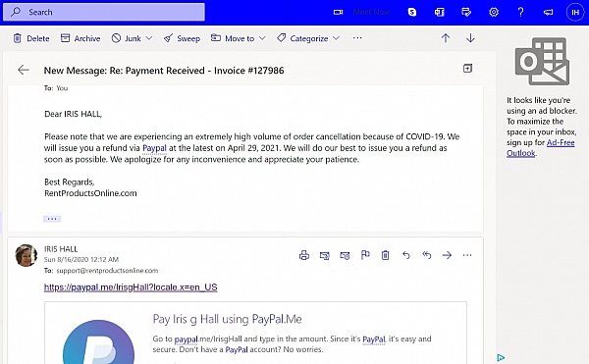Click the envelope clock icon beside Flag

(x=345, y=256)
